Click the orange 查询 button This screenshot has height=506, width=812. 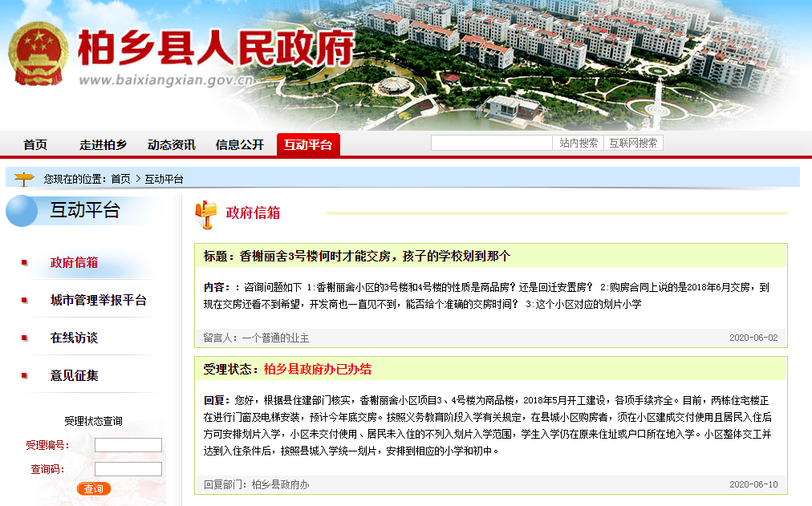click(x=94, y=488)
